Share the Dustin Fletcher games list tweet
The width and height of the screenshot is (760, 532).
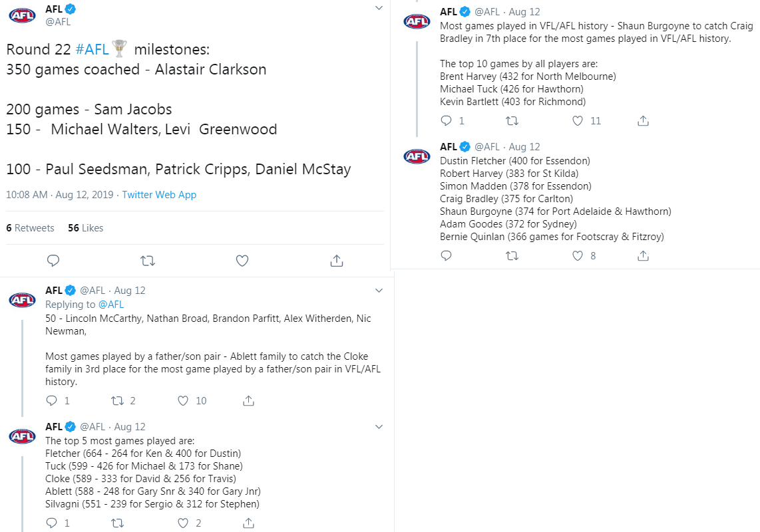click(643, 256)
